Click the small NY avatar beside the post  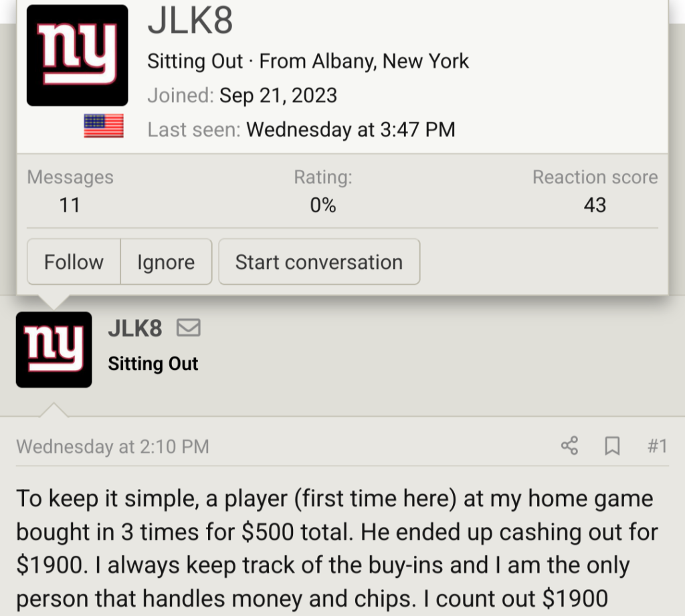coord(54,349)
